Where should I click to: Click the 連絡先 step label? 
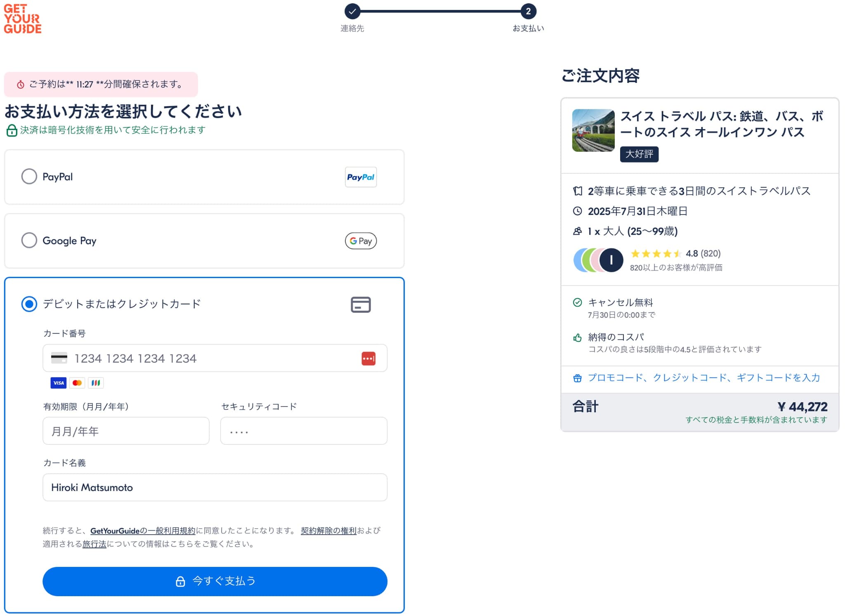tap(352, 28)
